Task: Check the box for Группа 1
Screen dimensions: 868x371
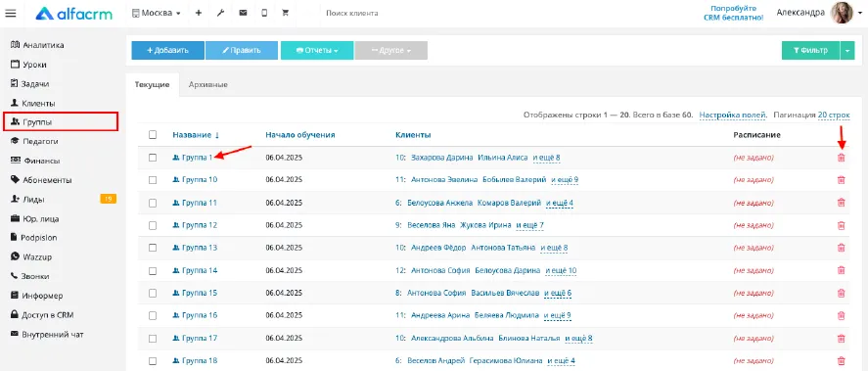Action: coord(153,158)
